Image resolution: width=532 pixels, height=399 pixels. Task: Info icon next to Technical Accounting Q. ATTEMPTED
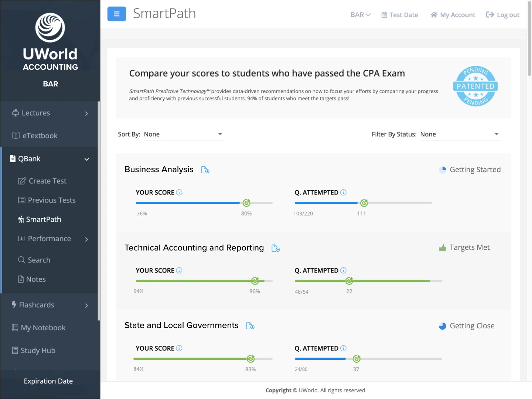click(343, 270)
